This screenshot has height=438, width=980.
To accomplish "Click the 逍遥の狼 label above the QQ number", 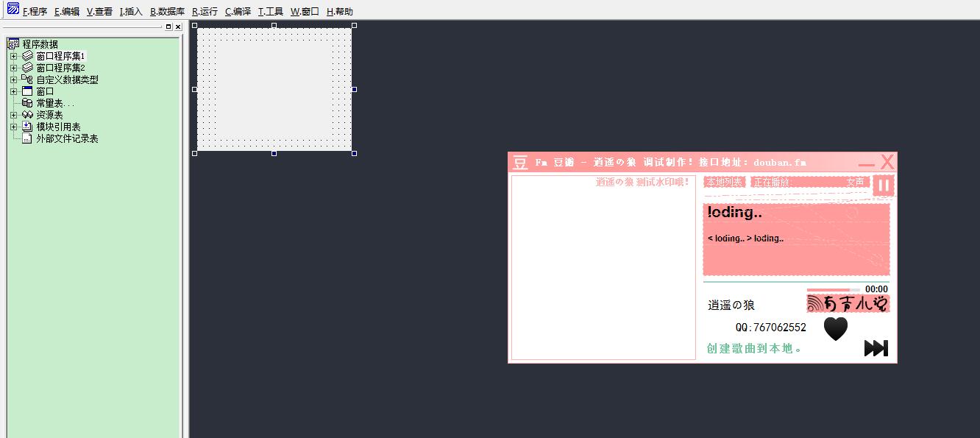I will click(x=731, y=305).
